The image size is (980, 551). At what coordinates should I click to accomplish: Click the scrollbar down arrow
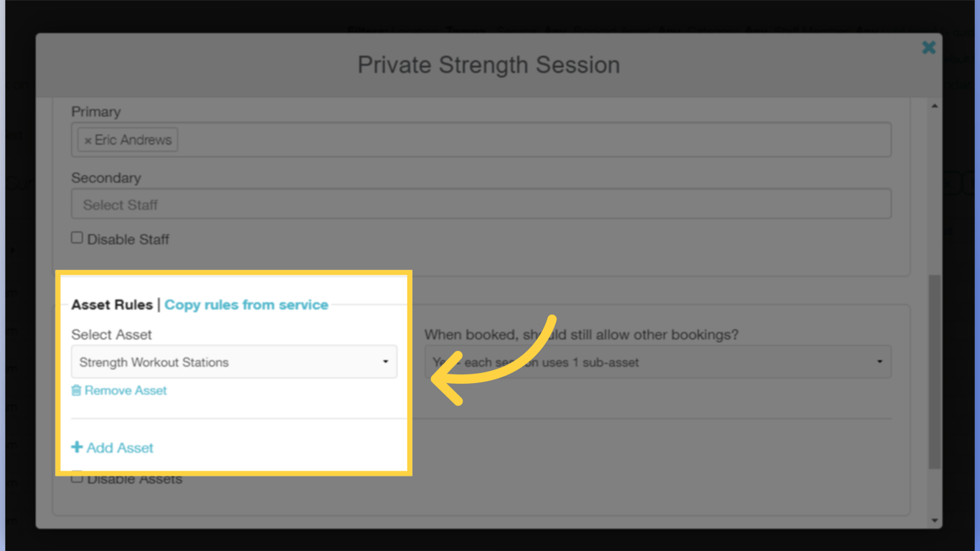[x=935, y=519]
